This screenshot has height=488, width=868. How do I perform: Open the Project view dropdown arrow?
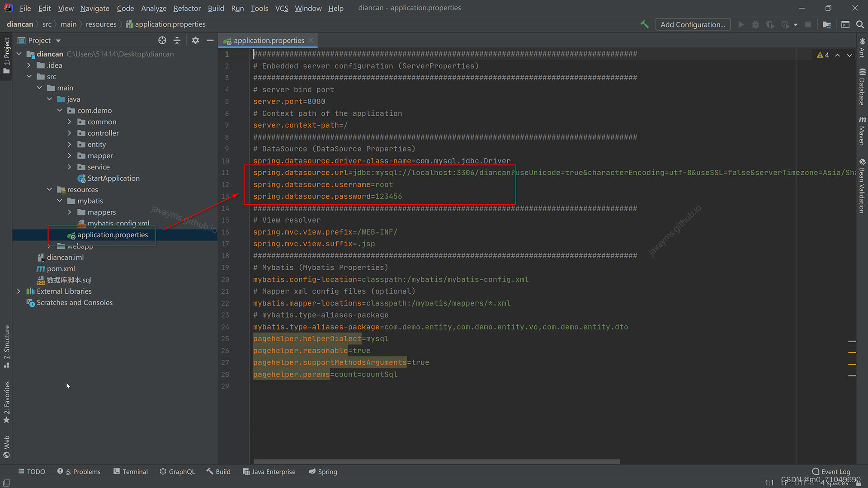pos(58,41)
